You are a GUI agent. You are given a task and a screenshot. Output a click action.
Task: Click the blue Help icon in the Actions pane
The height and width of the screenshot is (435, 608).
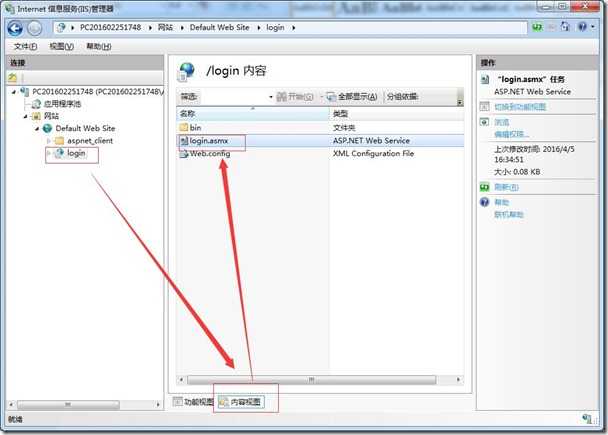click(485, 202)
